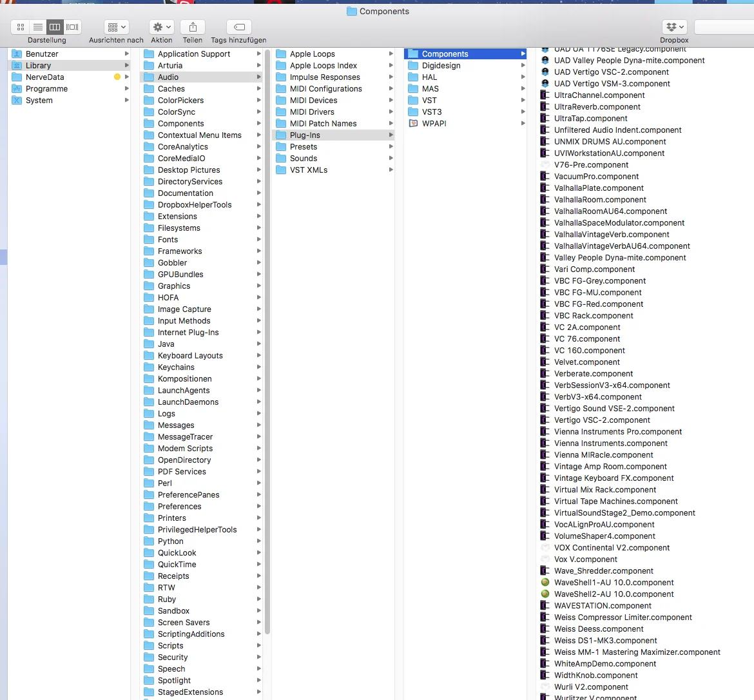Open the Aktion gear menu
Image resolution: width=754 pixels, height=700 pixels.
[x=162, y=27]
